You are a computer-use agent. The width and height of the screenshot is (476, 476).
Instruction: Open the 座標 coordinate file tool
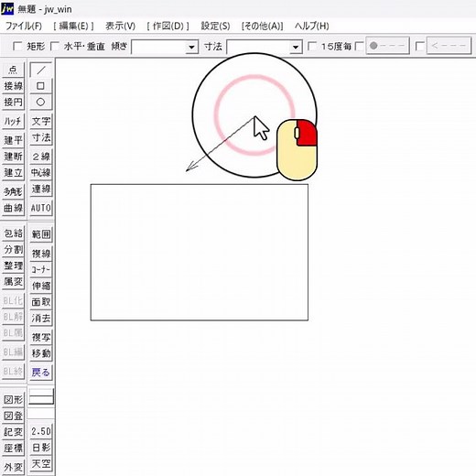(x=13, y=449)
